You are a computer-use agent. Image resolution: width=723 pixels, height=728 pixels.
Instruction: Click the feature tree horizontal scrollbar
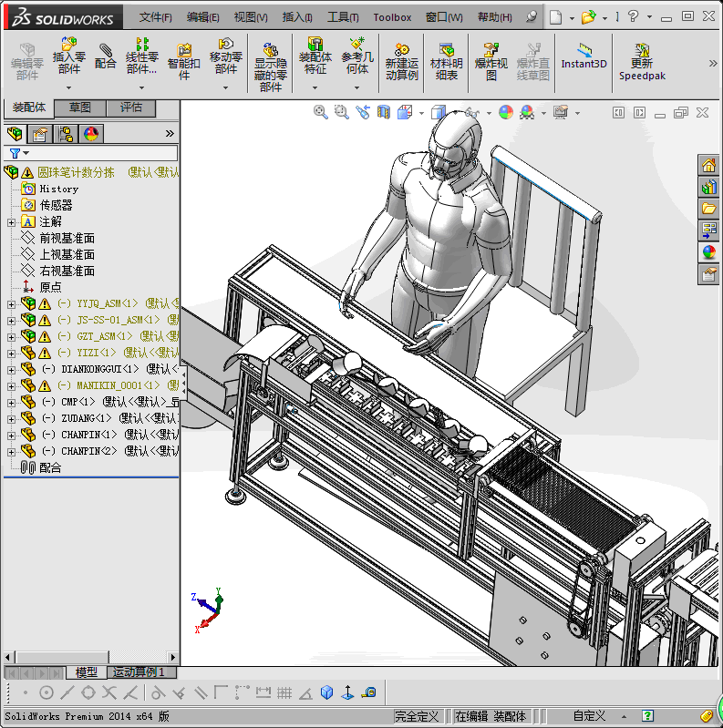click(90, 657)
